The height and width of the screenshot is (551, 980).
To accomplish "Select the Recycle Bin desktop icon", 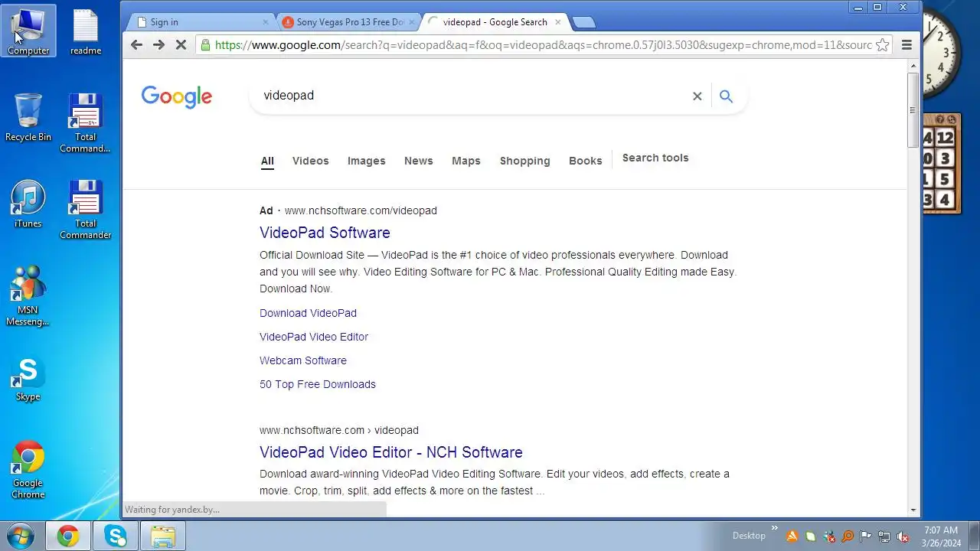I will coord(28,117).
